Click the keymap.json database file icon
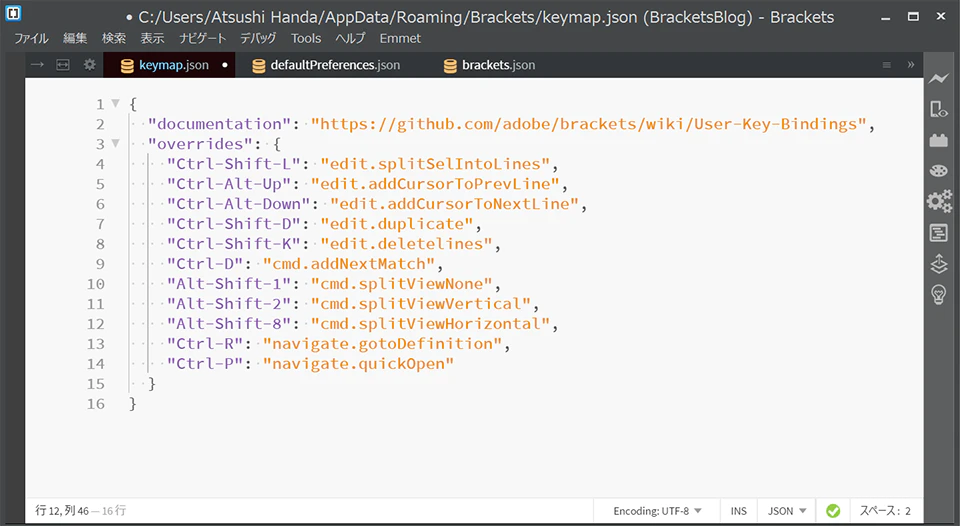The width and height of the screenshot is (960, 526). pyautogui.click(x=127, y=66)
